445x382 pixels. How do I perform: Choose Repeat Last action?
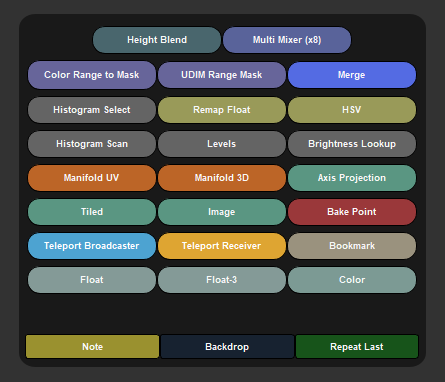357,347
